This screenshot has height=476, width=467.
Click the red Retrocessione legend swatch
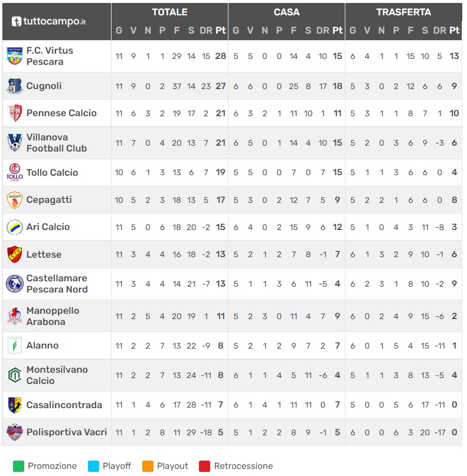click(x=204, y=467)
